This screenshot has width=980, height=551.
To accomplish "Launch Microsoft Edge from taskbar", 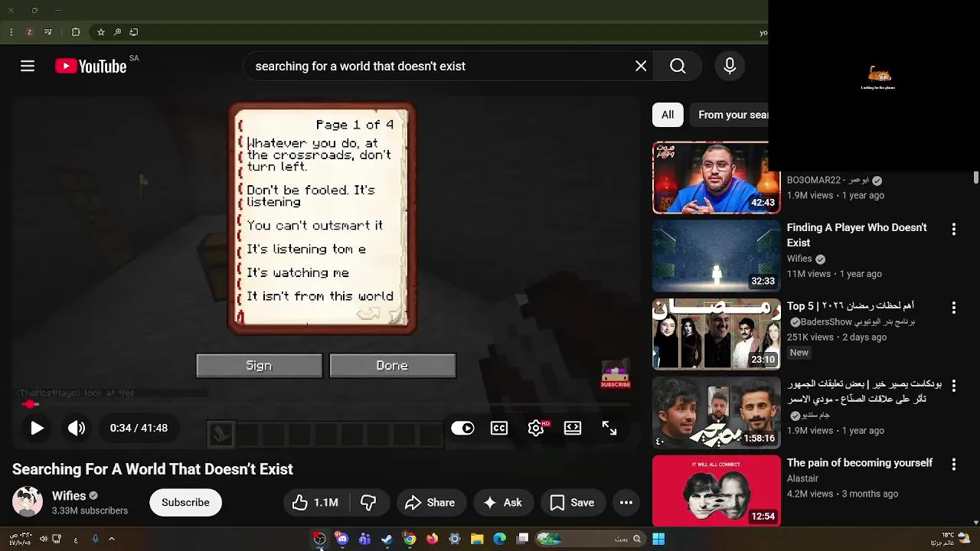I will (499, 539).
